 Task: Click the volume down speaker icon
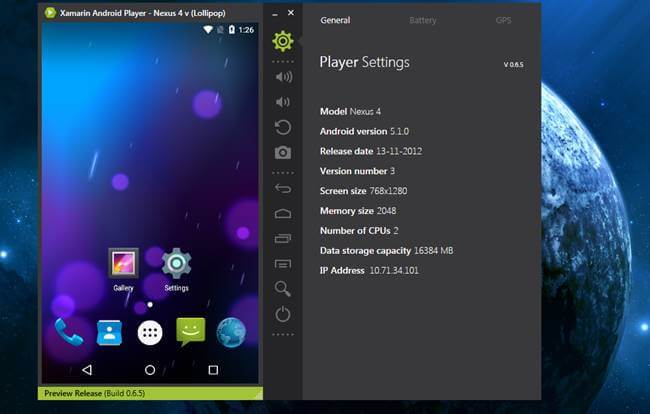pos(283,102)
